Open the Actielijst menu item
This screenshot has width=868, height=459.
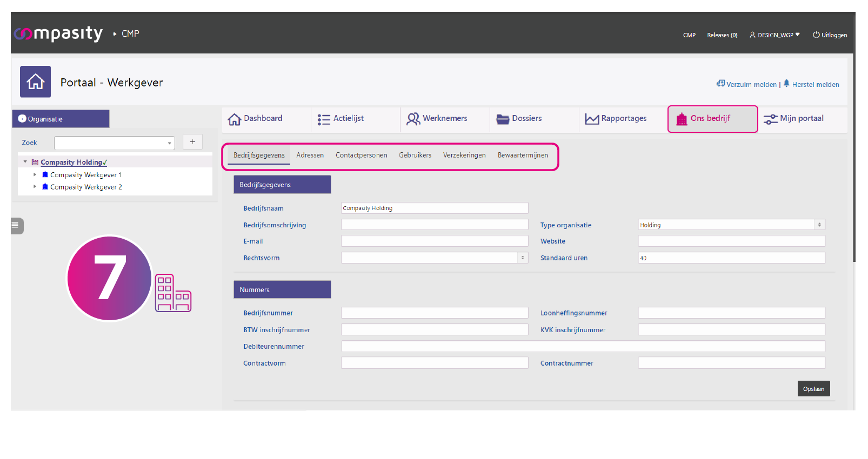(356, 119)
